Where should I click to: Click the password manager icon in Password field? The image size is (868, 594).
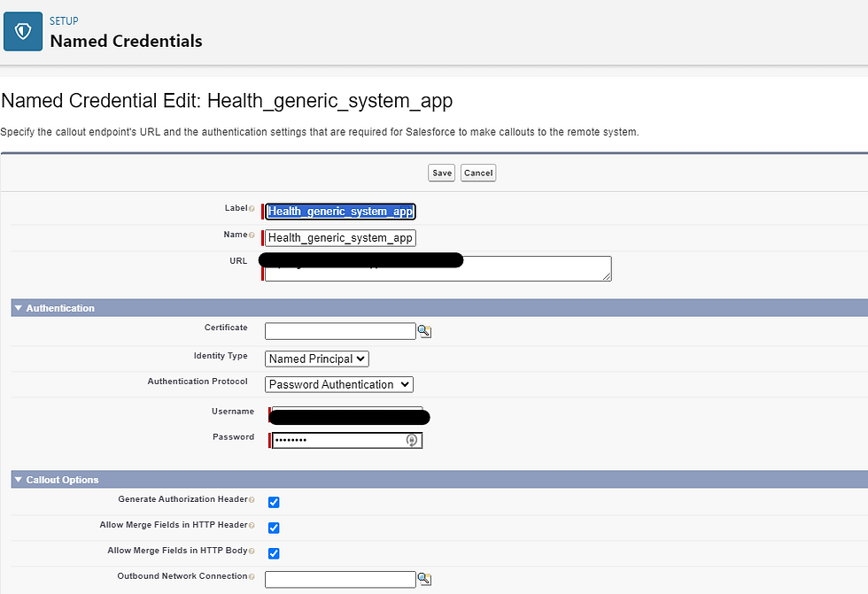pos(411,440)
